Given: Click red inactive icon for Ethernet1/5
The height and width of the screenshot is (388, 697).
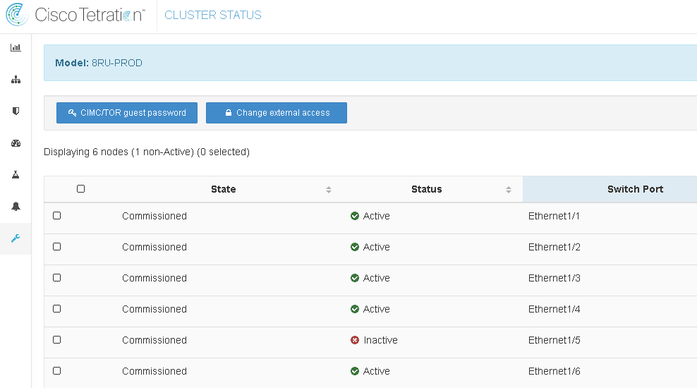Looking at the screenshot, I should (355, 340).
